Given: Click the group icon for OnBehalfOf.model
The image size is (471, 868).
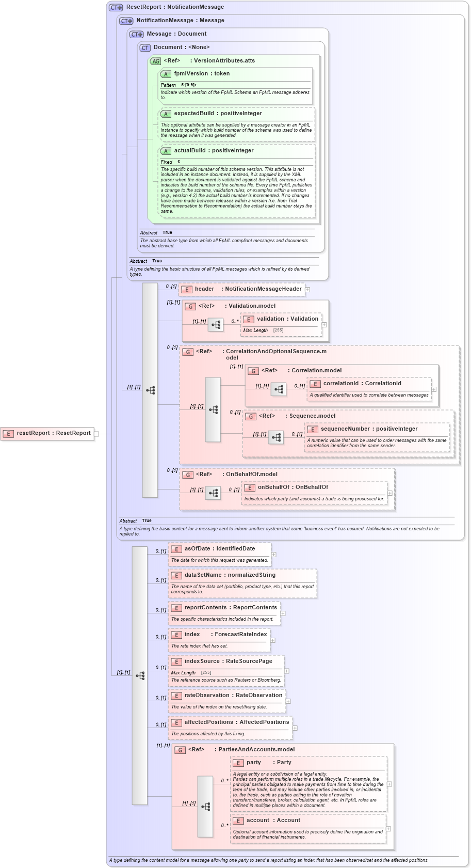Looking at the screenshot, I should click(x=188, y=475).
